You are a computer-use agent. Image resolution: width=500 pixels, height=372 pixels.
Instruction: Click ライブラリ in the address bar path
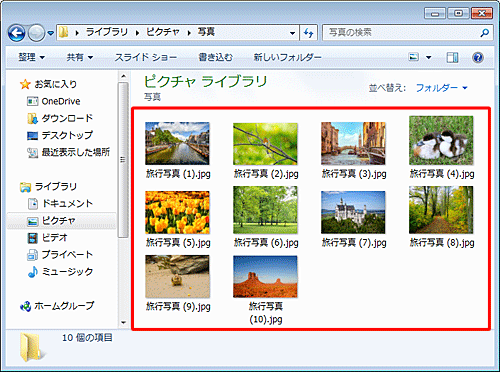click(x=107, y=32)
